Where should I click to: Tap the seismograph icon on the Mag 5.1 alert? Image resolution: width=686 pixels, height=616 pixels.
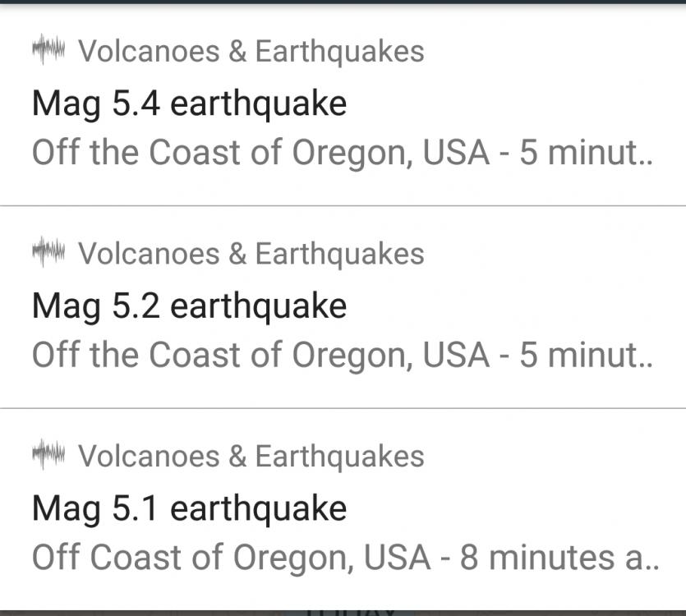click(48, 455)
